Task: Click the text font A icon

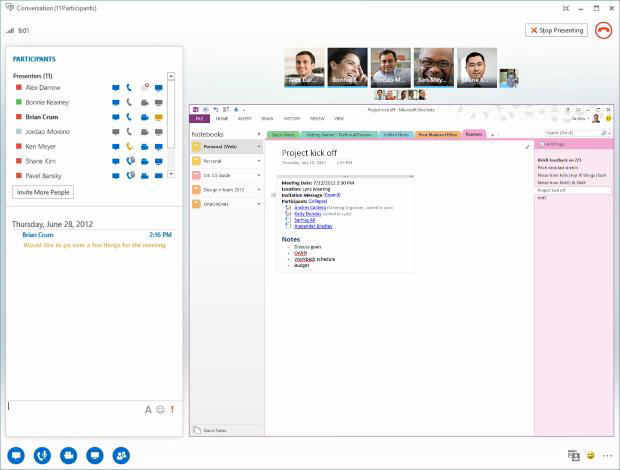Action: pos(148,410)
